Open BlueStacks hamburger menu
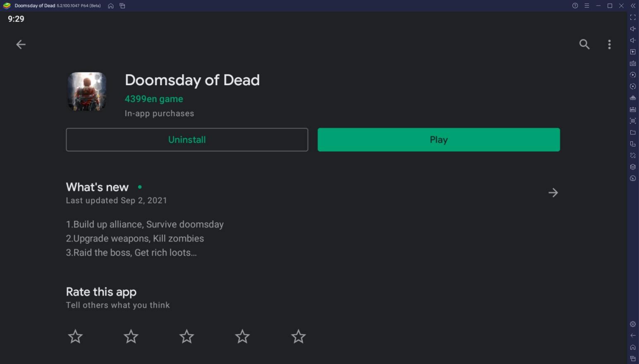The width and height of the screenshot is (639, 364). click(586, 6)
